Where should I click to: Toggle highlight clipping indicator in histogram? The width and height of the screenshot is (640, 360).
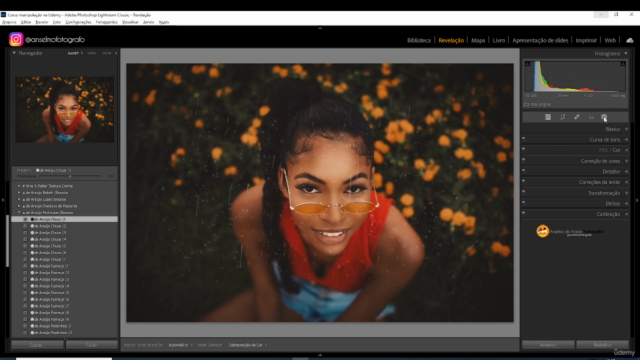pyautogui.click(x=623, y=64)
